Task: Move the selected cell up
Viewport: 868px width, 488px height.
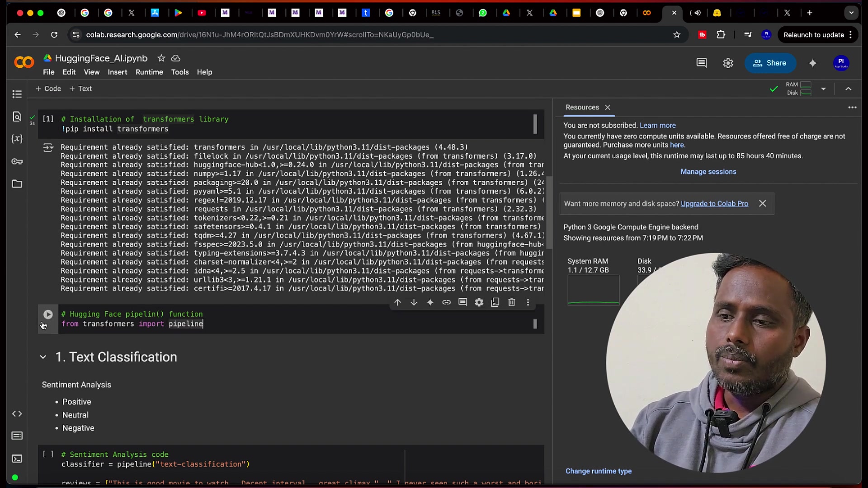Action: [x=397, y=302]
